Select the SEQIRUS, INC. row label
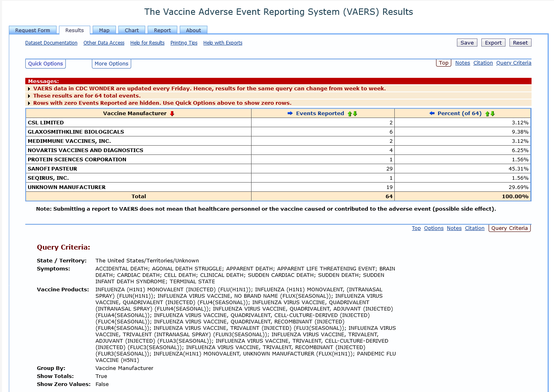Screen dimensions: 554x392 pyautogui.click(x=48, y=178)
